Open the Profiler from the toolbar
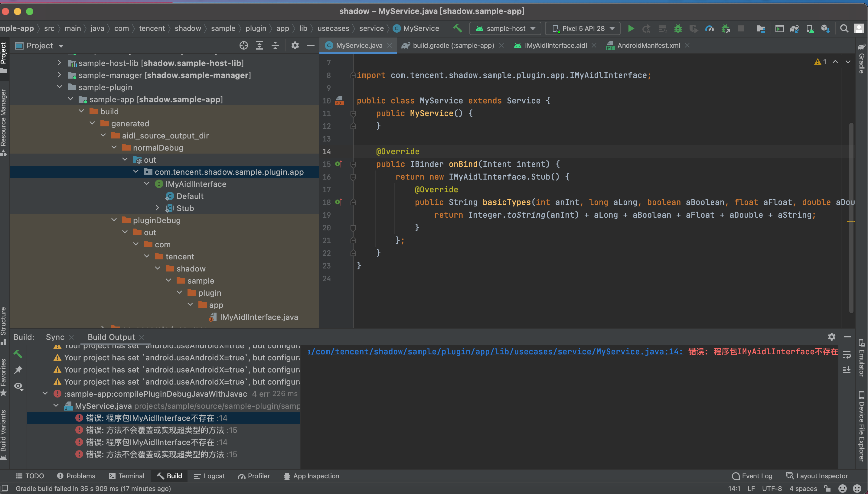 (x=710, y=28)
